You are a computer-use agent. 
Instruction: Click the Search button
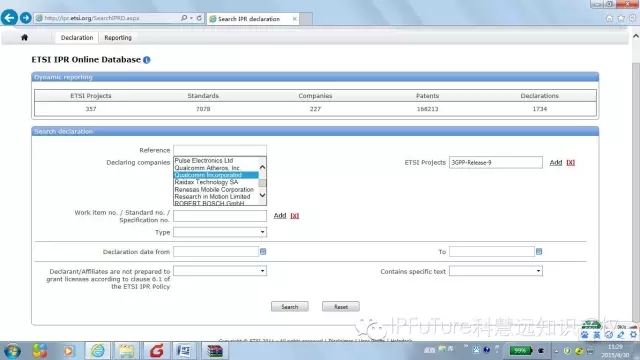pos(290,307)
